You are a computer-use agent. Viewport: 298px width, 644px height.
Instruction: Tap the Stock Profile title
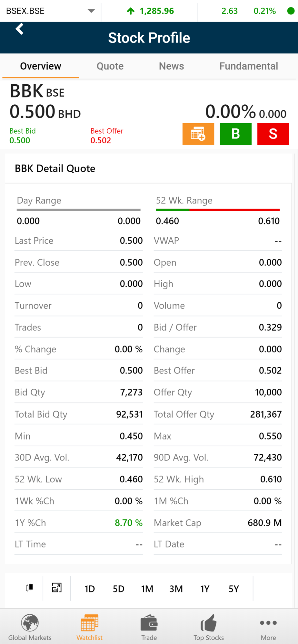point(149,38)
